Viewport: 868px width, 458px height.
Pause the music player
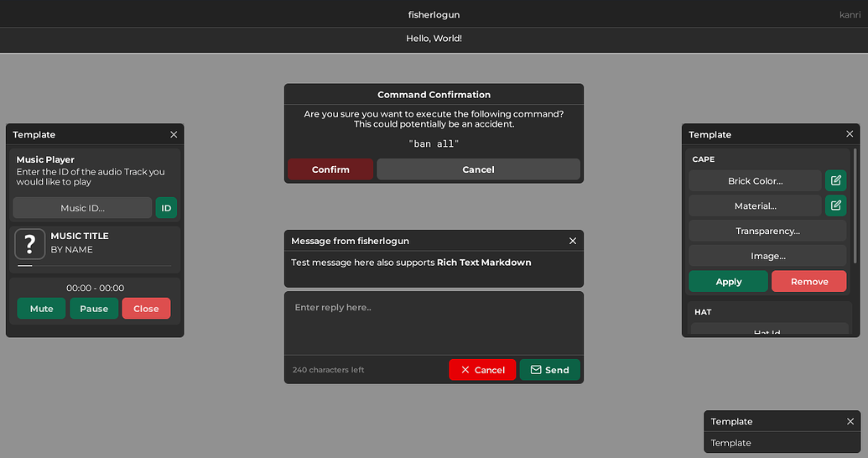pyautogui.click(x=94, y=309)
